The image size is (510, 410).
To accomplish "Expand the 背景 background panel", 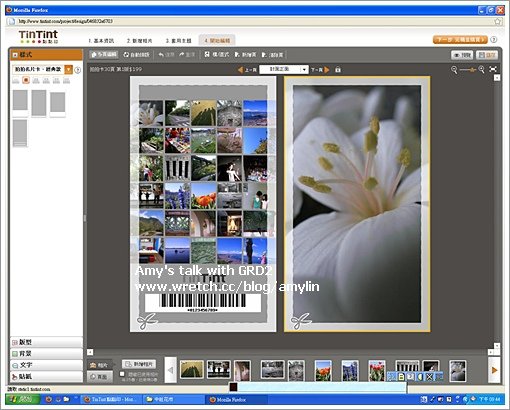I will pos(46,354).
